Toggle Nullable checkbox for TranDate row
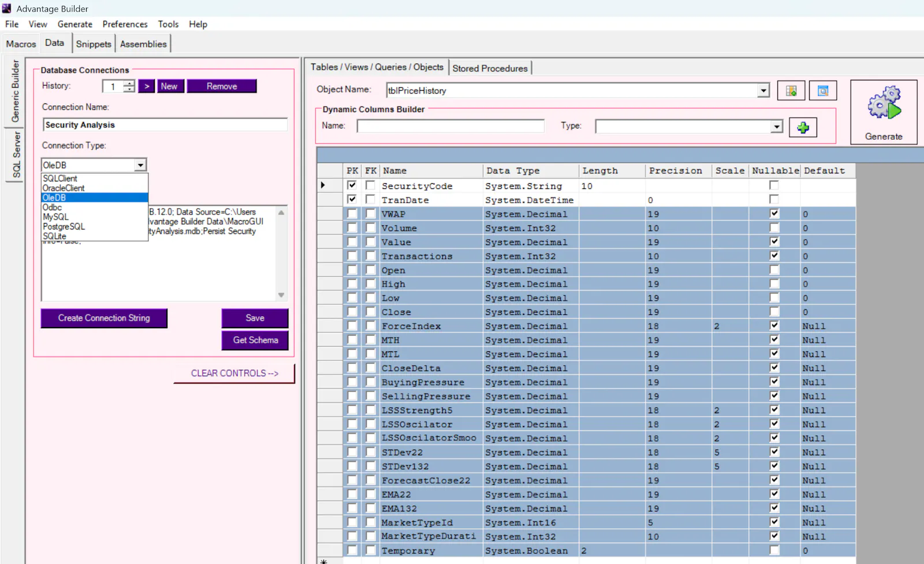924x564 pixels. point(774,199)
